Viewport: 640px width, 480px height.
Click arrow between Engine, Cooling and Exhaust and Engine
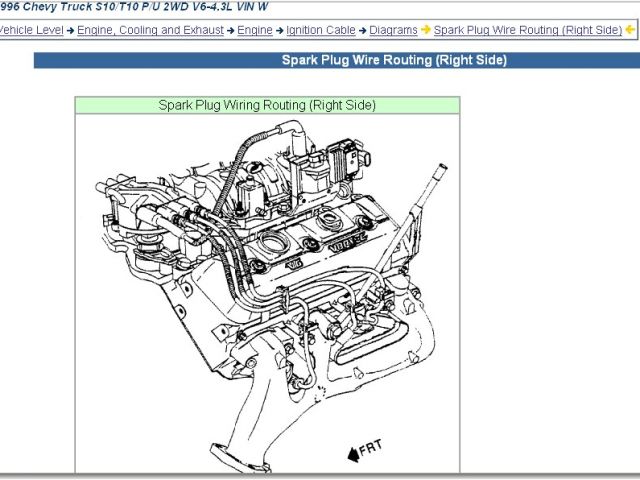pyautogui.click(x=231, y=30)
